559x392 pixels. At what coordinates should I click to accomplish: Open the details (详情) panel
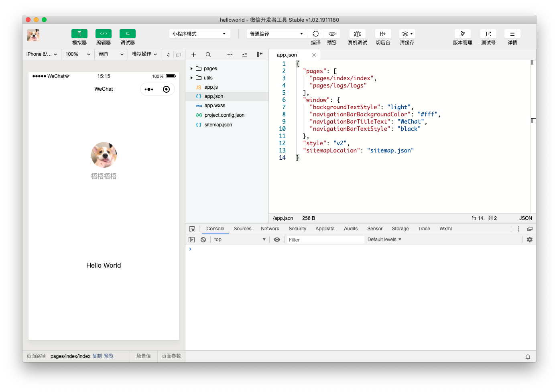click(512, 34)
